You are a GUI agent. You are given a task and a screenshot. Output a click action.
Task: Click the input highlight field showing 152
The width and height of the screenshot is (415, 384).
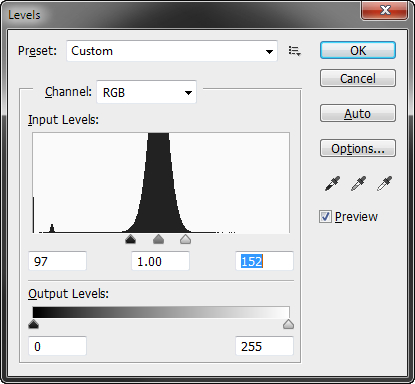point(264,261)
